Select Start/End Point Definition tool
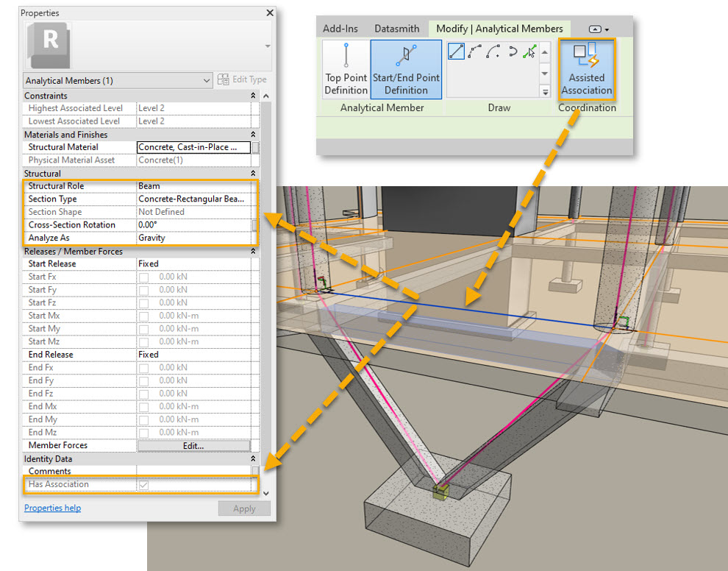The height and width of the screenshot is (571, 728). point(406,70)
